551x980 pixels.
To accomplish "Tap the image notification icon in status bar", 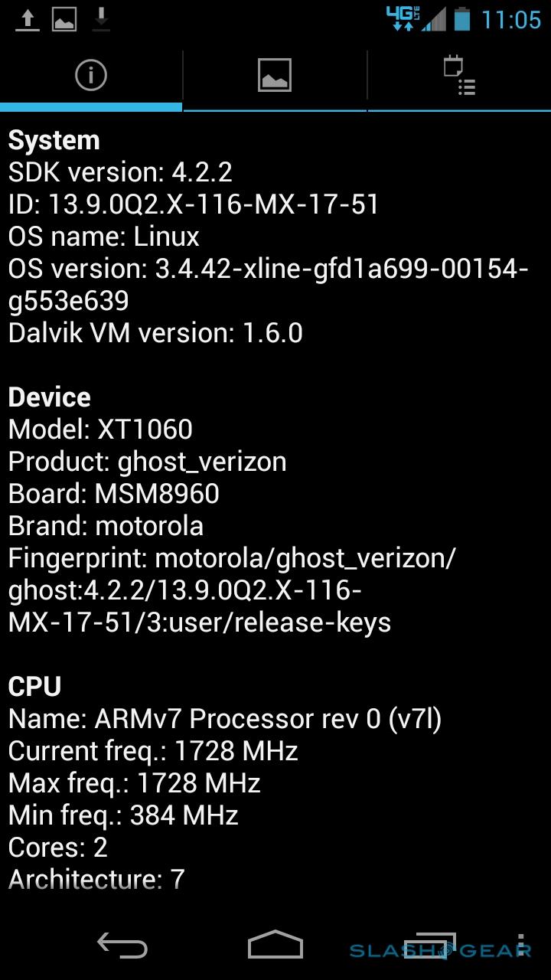I will coord(64,20).
